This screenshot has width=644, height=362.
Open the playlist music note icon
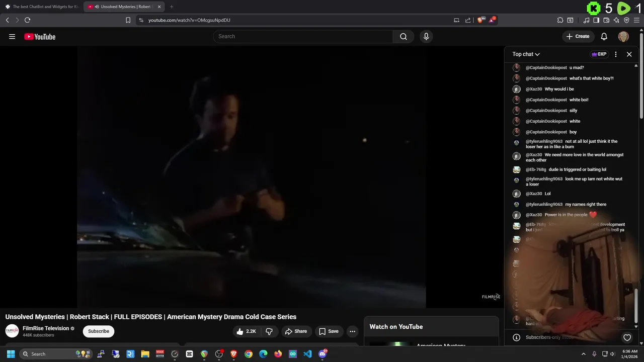586,20
